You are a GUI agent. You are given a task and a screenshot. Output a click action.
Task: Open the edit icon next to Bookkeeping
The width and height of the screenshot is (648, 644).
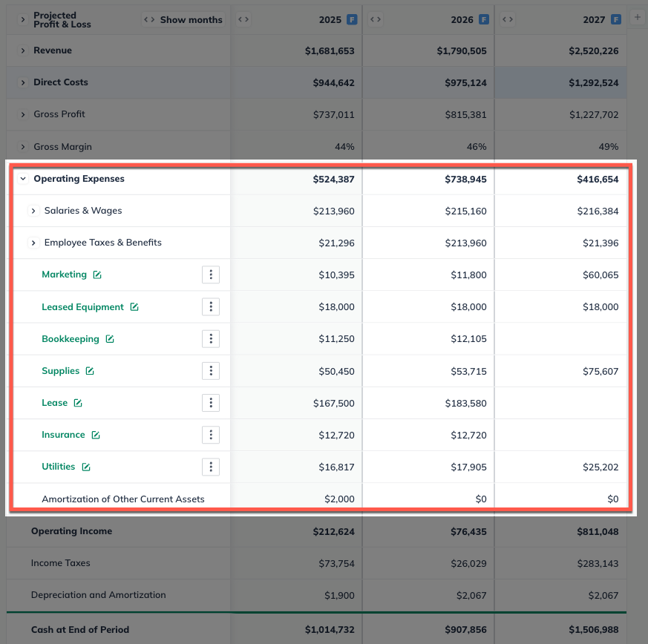click(x=110, y=339)
